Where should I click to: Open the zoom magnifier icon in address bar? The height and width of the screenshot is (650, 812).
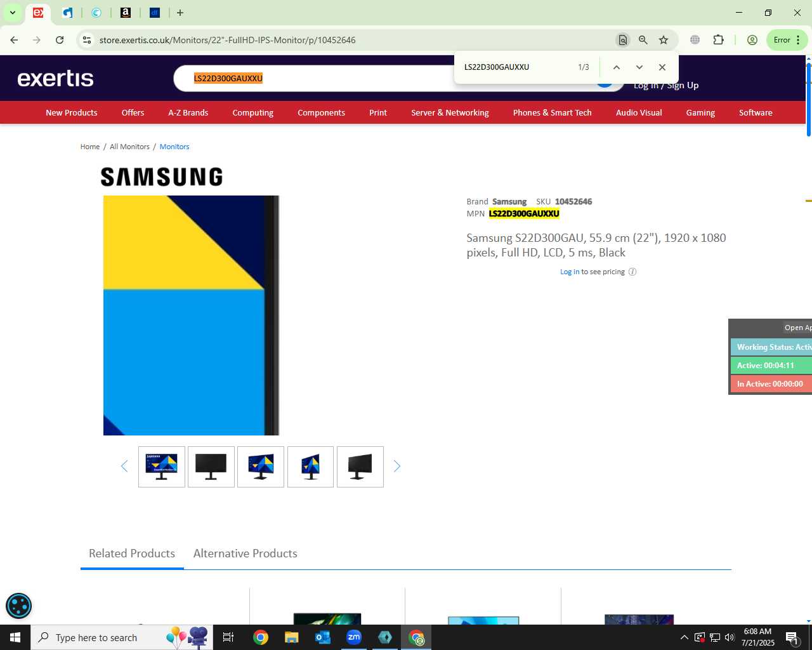tap(643, 40)
